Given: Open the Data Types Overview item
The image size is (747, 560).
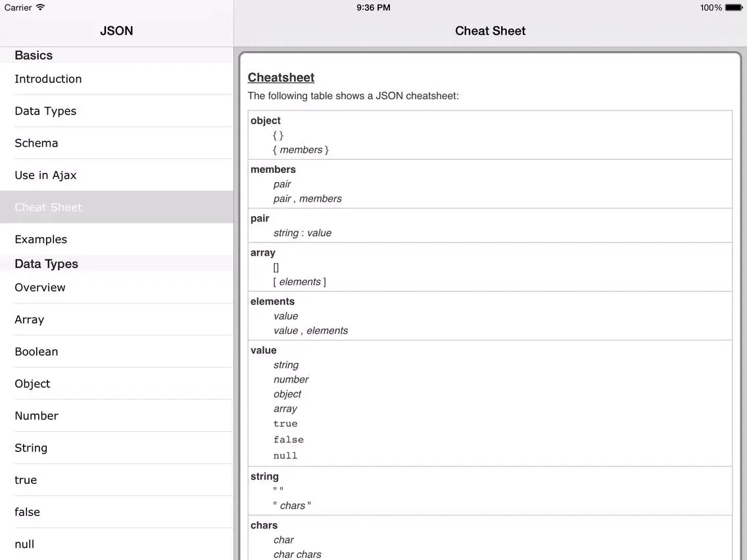Looking at the screenshot, I should pyautogui.click(x=117, y=288).
